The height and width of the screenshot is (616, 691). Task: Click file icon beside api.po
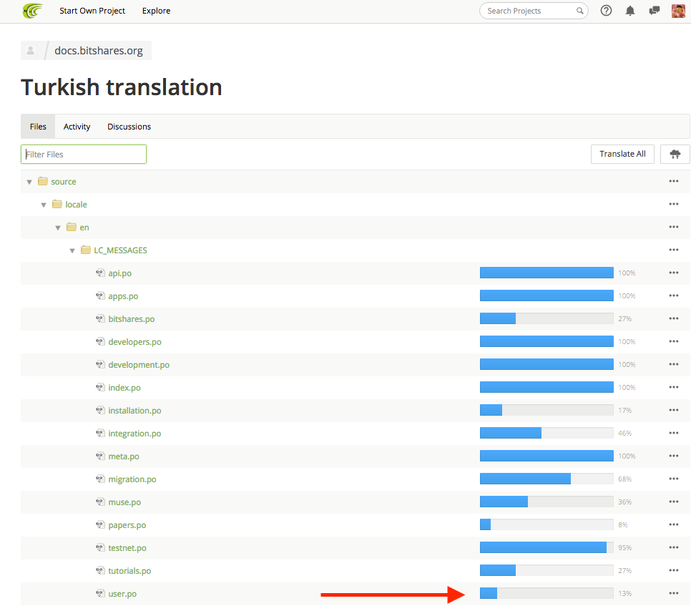coord(100,273)
